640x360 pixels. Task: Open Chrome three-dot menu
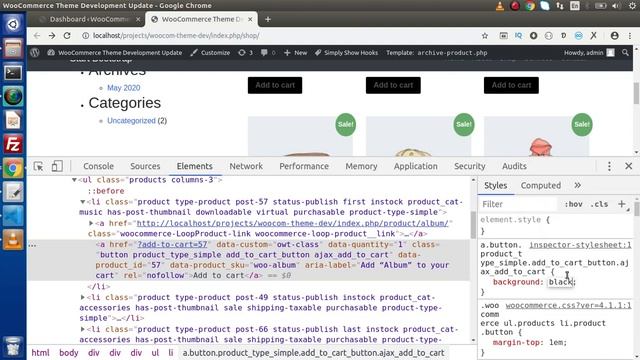pyautogui.click(x=630, y=36)
